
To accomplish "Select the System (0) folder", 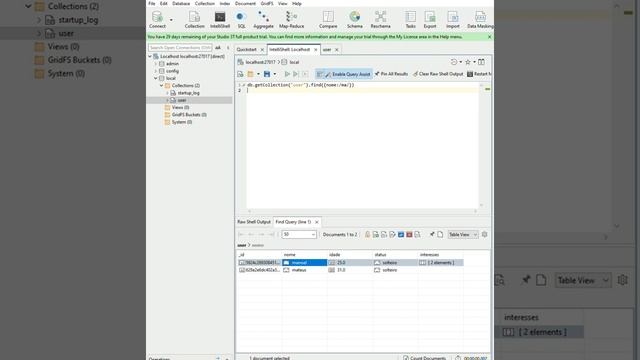I will (x=182, y=122).
